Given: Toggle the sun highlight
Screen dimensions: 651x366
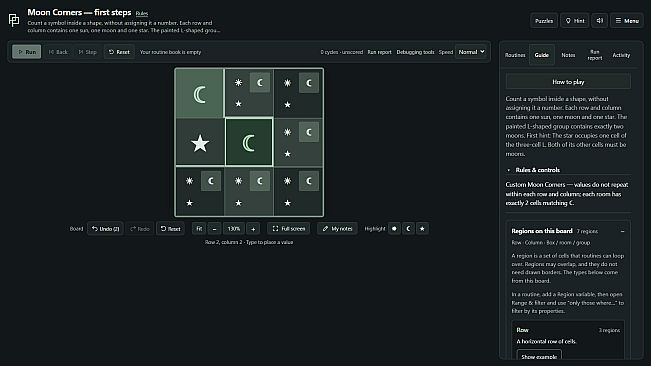Looking at the screenshot, I should [x=394, y=229].
